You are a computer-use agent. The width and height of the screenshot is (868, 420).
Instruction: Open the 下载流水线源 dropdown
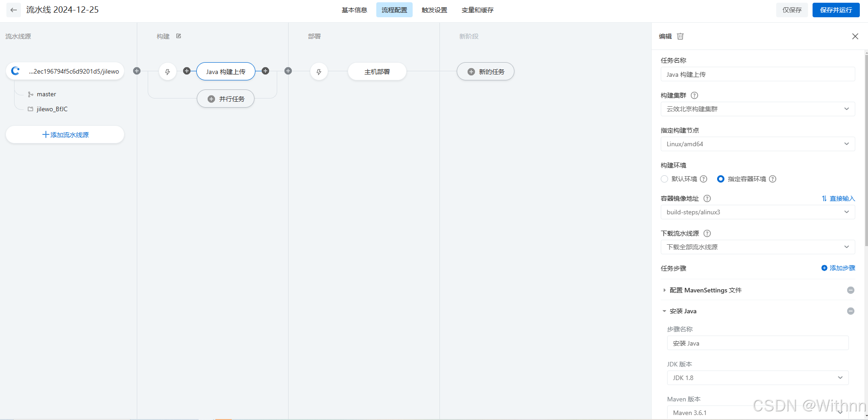(757, 247)
